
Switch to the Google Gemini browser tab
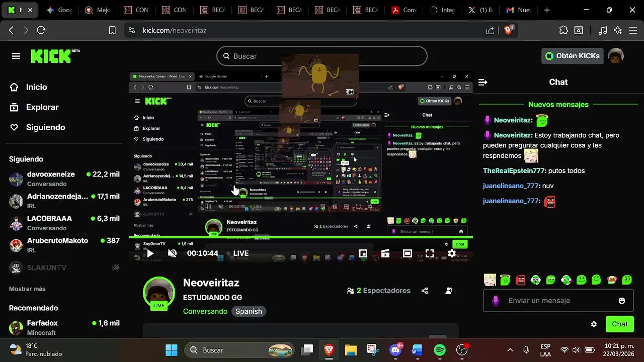(x=59, y=10)
